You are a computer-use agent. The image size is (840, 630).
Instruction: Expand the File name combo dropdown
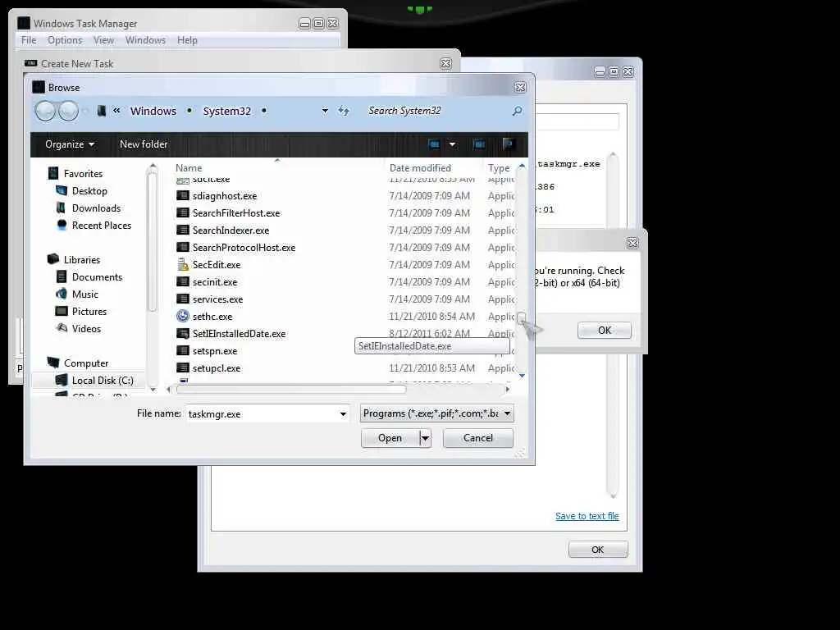coord(343,413)
